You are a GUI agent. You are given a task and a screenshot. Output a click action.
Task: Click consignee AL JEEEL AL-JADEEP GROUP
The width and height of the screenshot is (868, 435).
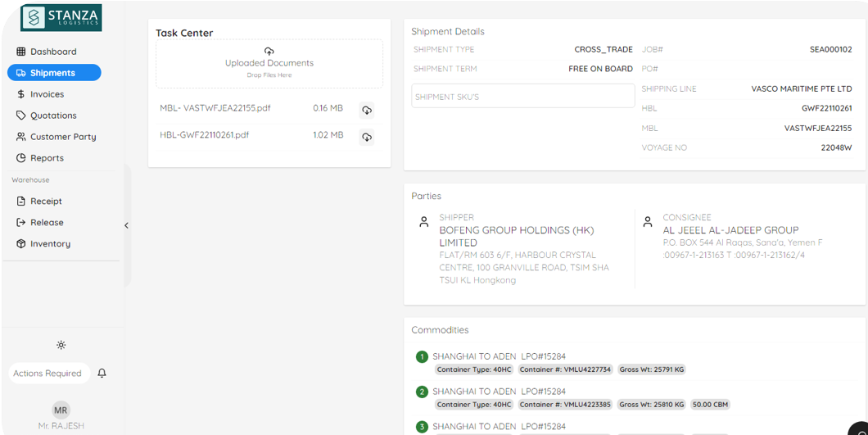tap(730, 230)
